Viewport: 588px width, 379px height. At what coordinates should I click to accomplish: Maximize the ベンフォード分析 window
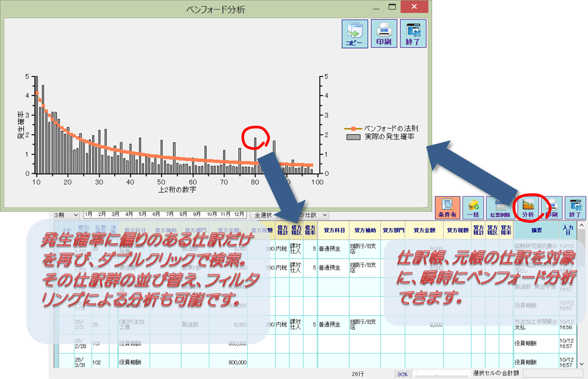(x=392, y=7)
